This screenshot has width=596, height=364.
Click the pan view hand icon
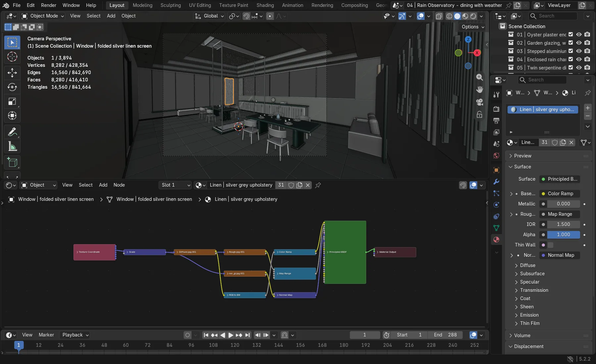[x=479, y=90]
